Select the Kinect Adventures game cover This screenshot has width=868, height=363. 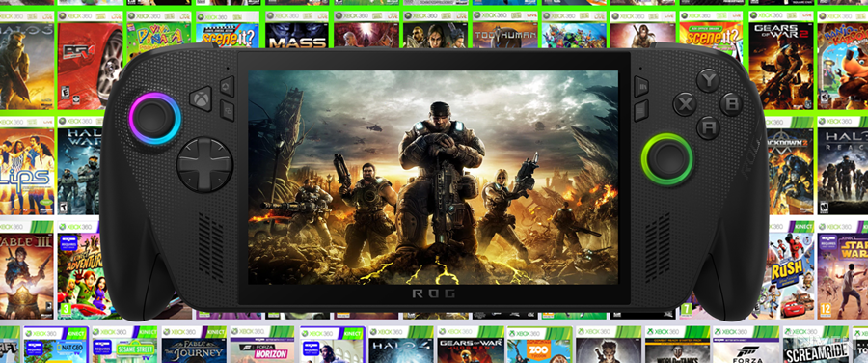click(84, 270)
